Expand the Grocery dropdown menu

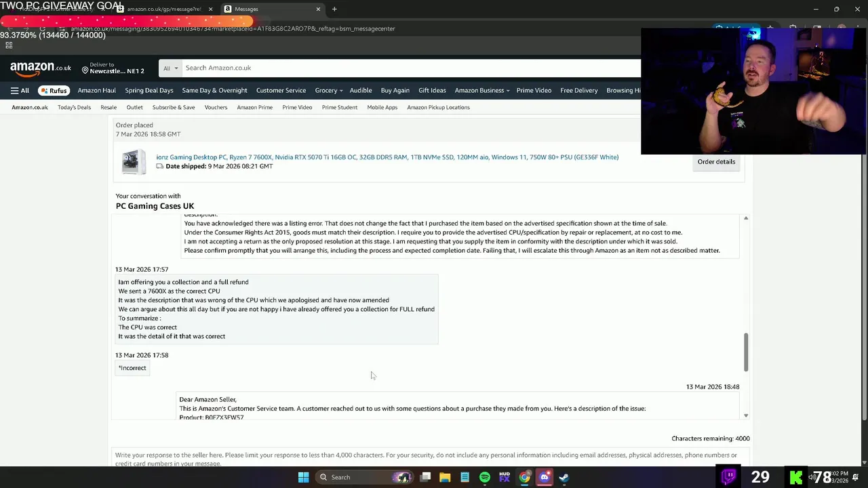pyautogui.click(x=328, y=90)
